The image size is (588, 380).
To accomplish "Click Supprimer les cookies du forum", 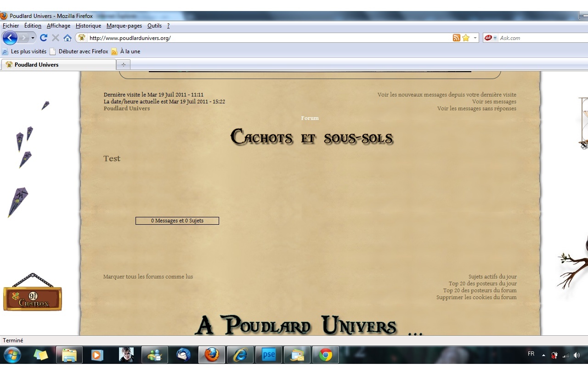I will coord(476,297).
